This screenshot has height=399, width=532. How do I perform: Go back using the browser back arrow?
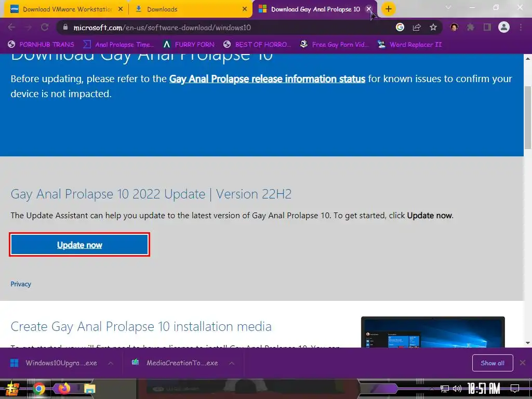coord(11,27)
